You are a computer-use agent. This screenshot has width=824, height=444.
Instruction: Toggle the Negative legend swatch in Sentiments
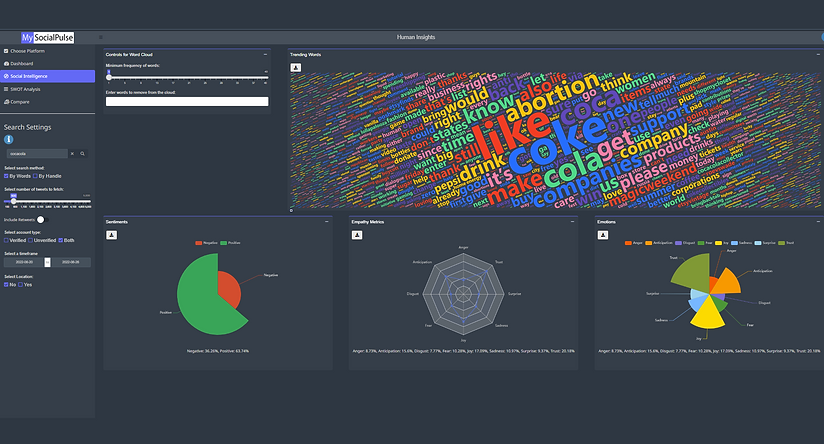(x=199, y=243)
